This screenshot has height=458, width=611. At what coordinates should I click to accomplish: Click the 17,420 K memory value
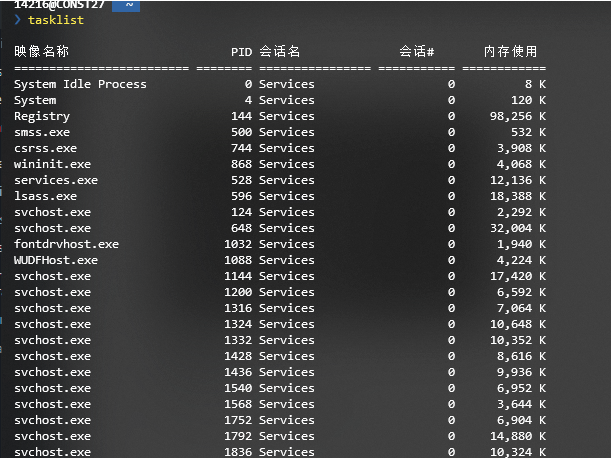point(518,276)
